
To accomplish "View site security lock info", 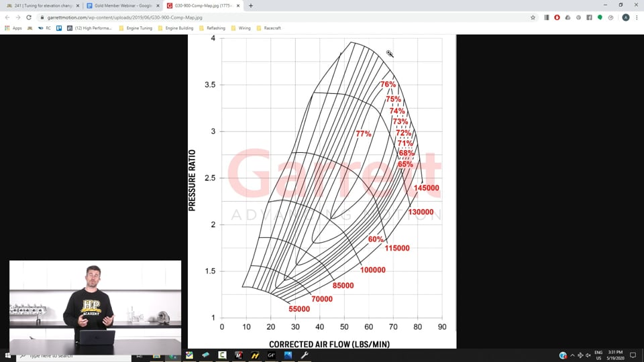I will tap(42, 17).
